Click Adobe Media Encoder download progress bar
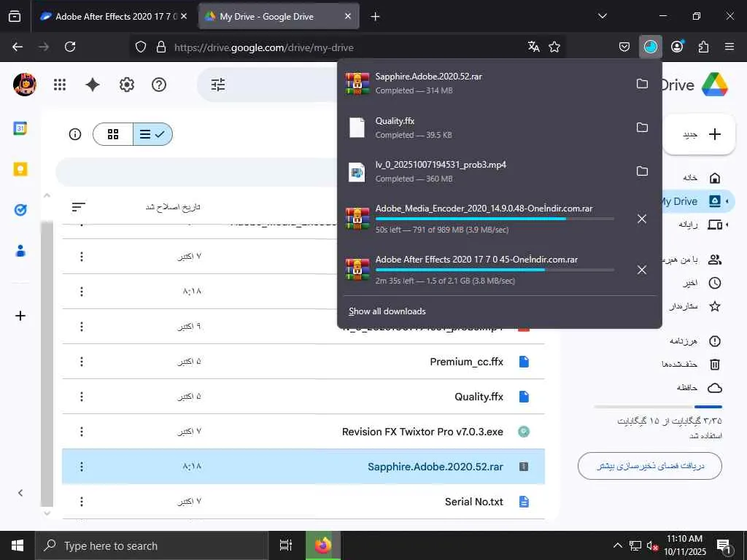Screen dimensions: 747x560 (495, 219)
